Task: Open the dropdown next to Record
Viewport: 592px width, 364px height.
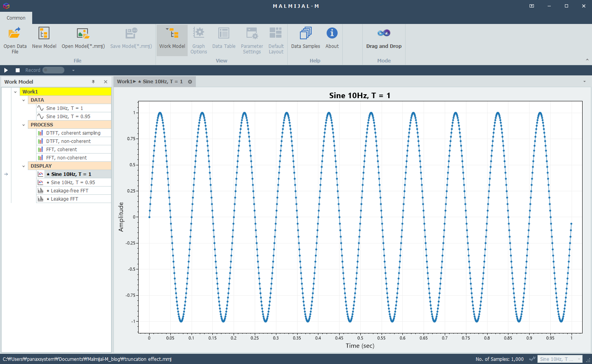Action: (x=73, y=70)
